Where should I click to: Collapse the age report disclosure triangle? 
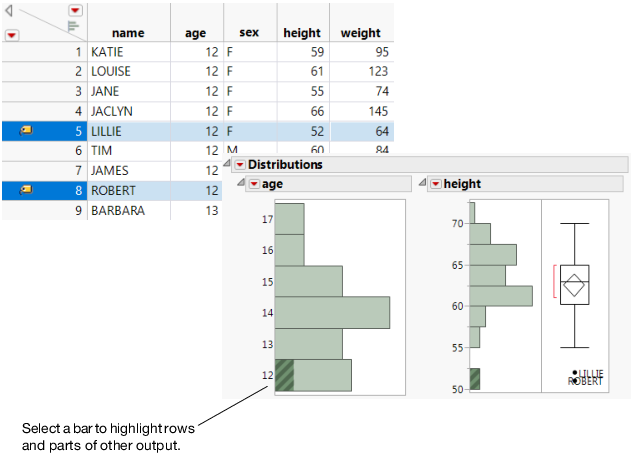point(241,184)
